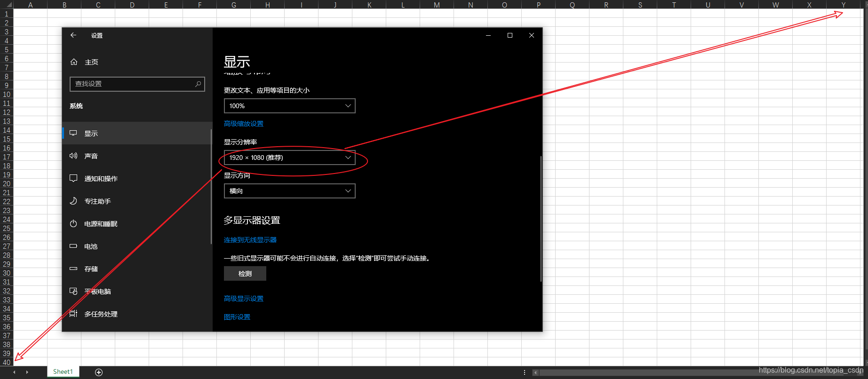This screenshot has width=868, height=379.
Task: Open the 横向 orientation dropdown
Action: tap(289, 191)
